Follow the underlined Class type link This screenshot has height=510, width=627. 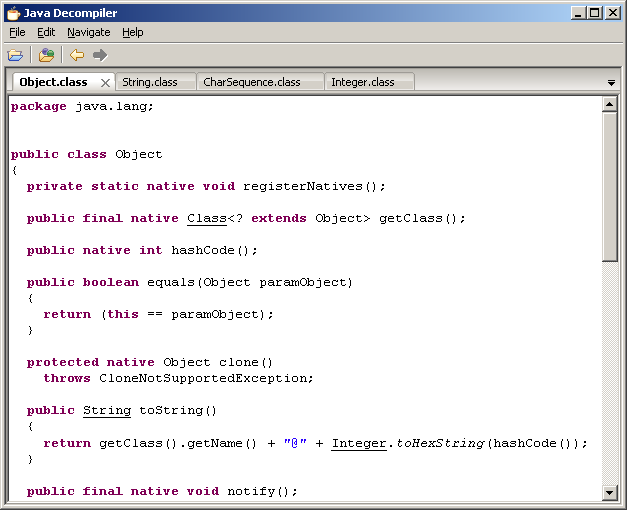pos(207,218)
